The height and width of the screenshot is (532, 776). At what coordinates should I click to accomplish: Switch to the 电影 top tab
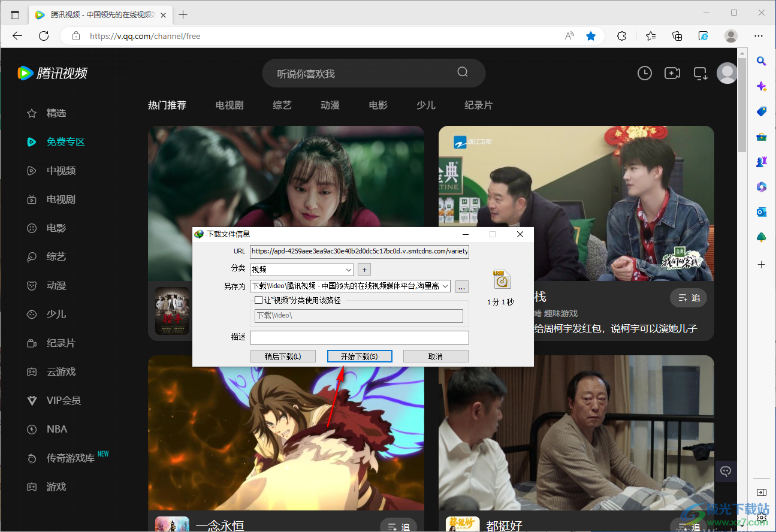(x=378, y=105)
